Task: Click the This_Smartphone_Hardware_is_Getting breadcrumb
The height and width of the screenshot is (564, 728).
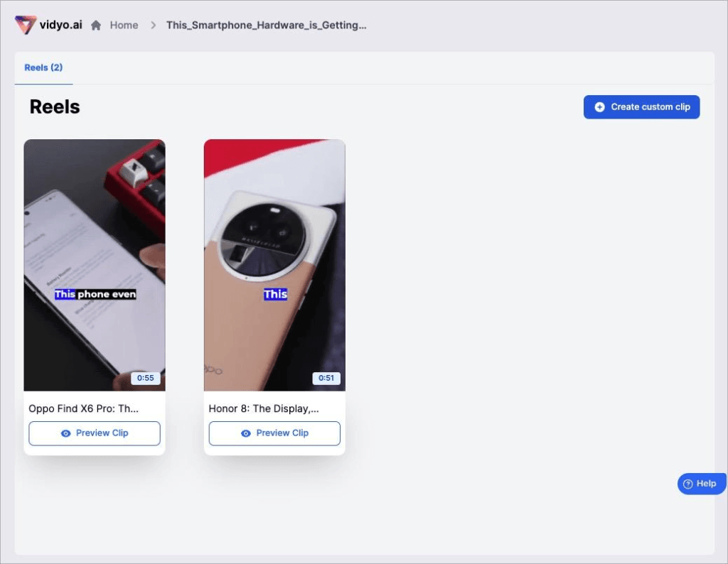Action: pos(267,25)
